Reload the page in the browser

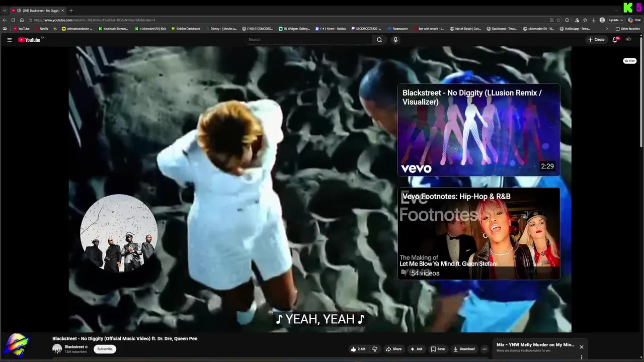click(x=13, y=20)
